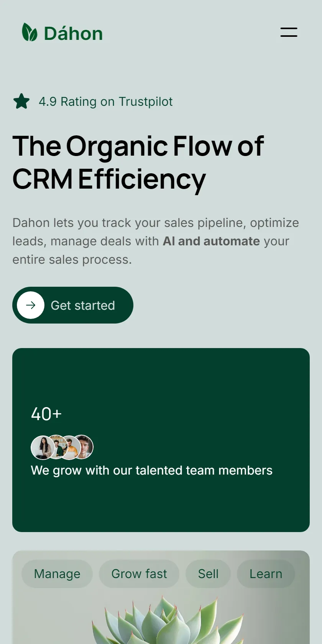Switch to the Grow fast pill
Screen dimensions: 322x644
(139, 574)
